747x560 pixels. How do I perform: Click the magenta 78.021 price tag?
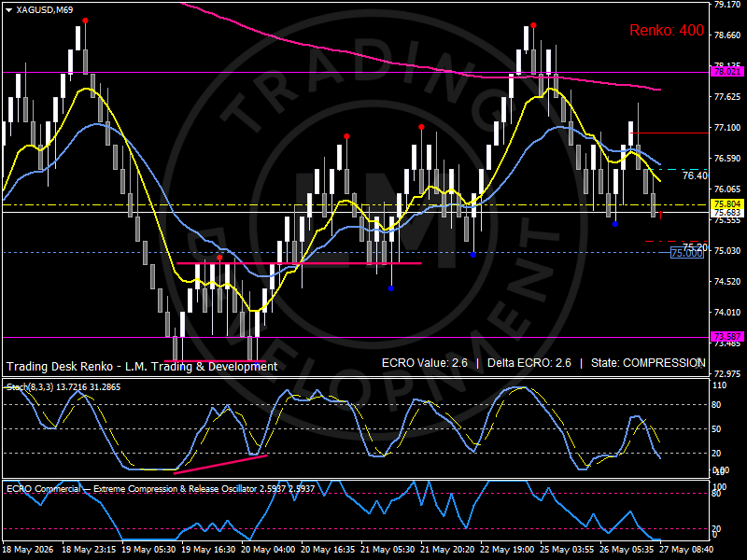pos(727,72)
